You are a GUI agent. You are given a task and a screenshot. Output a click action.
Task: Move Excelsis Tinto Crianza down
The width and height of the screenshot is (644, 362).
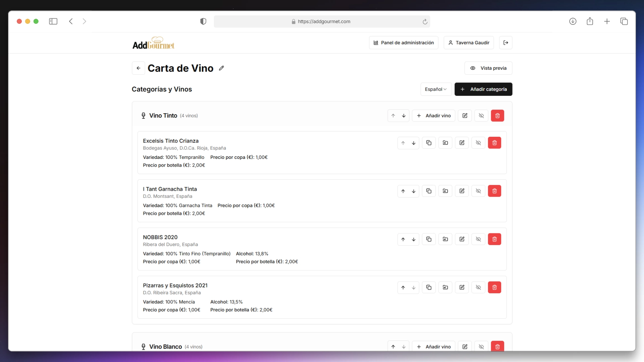[414, 143]
